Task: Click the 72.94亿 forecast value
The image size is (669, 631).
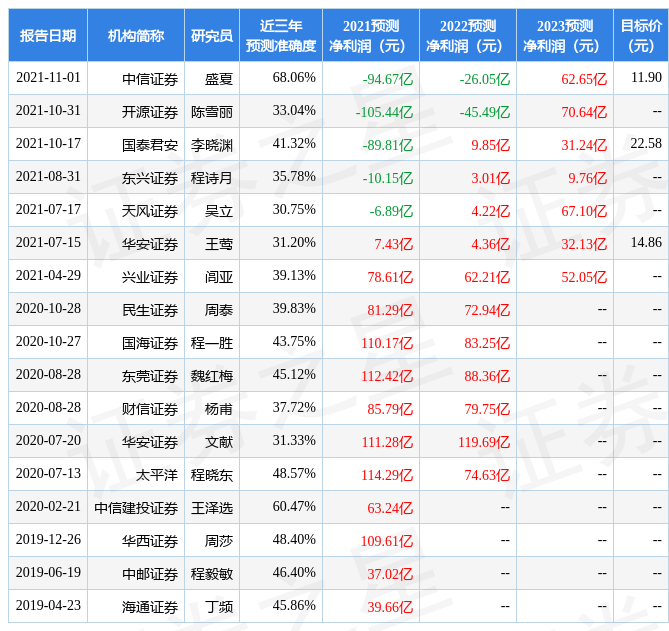Action: (487, 310)
